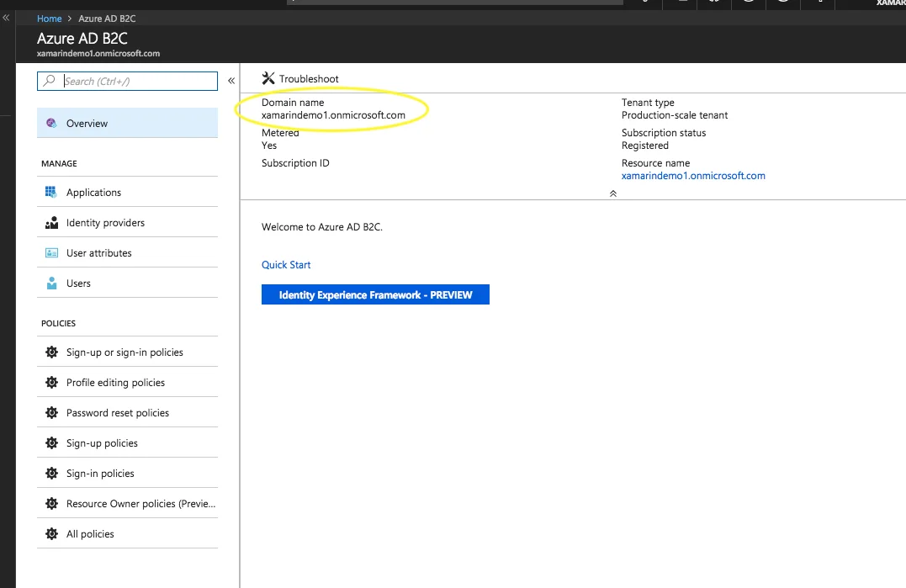The height and width of the screenshot is (588, 906).
Task: Follow the Quick Start link
Action: [286, 264]
